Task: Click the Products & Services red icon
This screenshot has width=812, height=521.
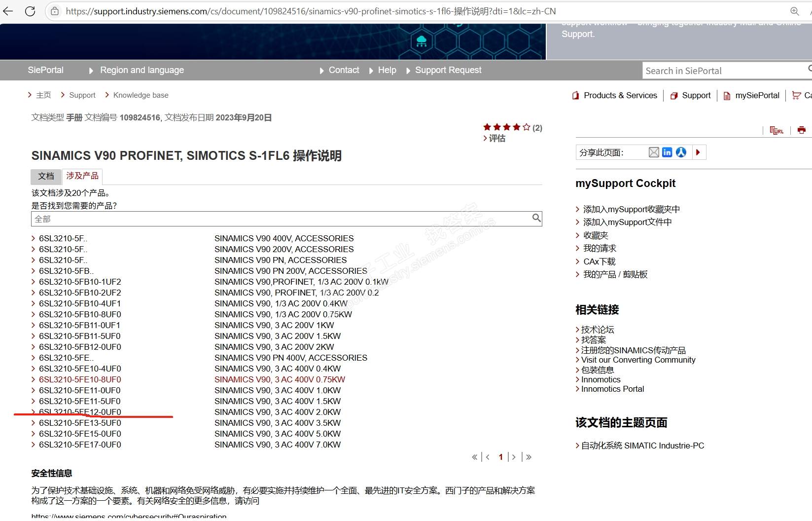Action: click(x=575, y=96)
